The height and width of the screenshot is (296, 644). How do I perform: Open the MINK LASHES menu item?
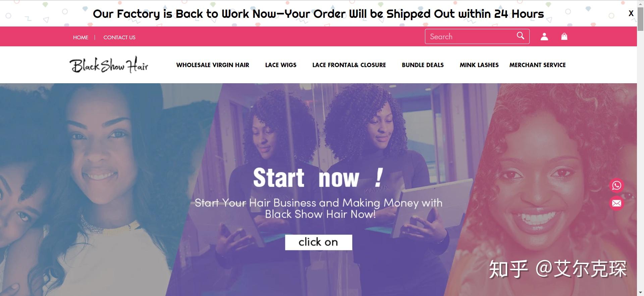click(479, 65)
